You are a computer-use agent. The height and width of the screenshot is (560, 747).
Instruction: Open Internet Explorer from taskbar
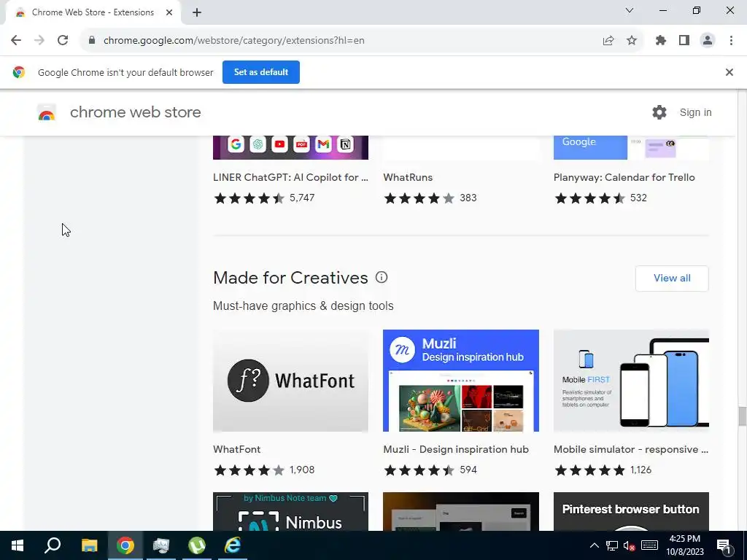[233, 545]
